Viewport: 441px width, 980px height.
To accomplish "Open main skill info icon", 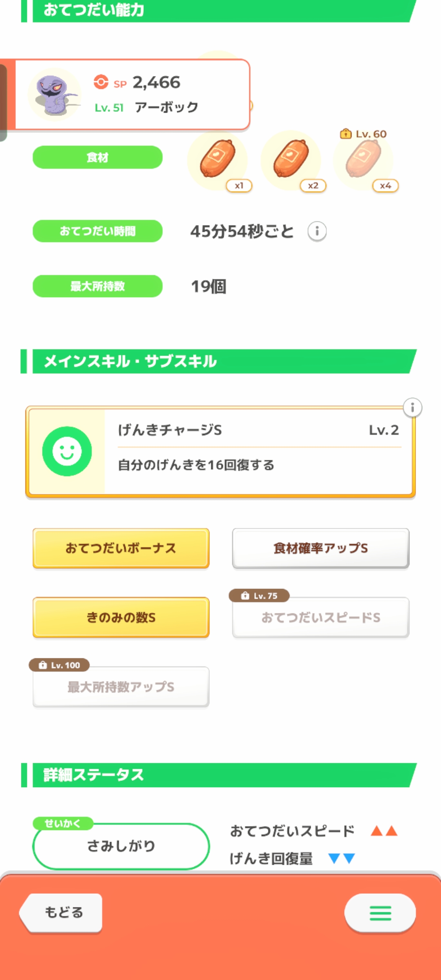I will pos(412,408).
